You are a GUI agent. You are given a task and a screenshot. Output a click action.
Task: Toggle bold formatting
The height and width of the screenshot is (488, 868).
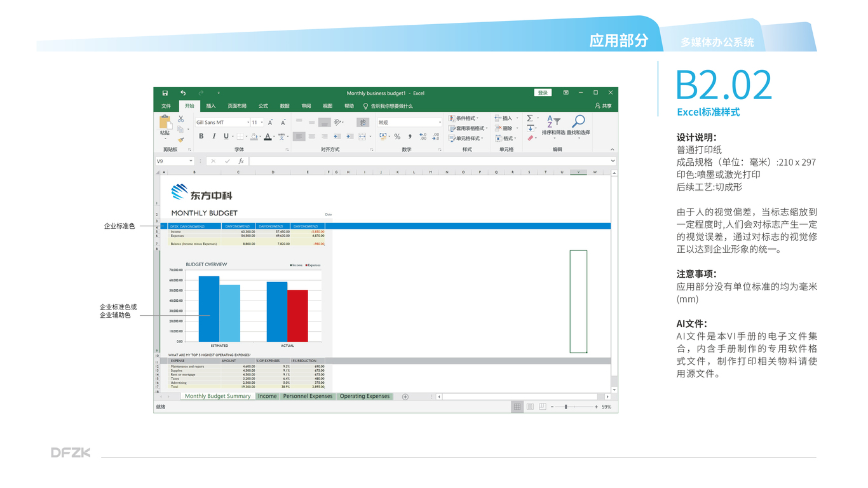click(201, 136)
